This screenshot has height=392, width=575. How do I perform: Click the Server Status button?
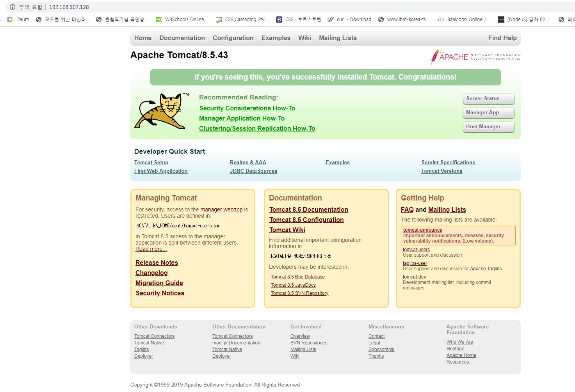click(488, 99)
